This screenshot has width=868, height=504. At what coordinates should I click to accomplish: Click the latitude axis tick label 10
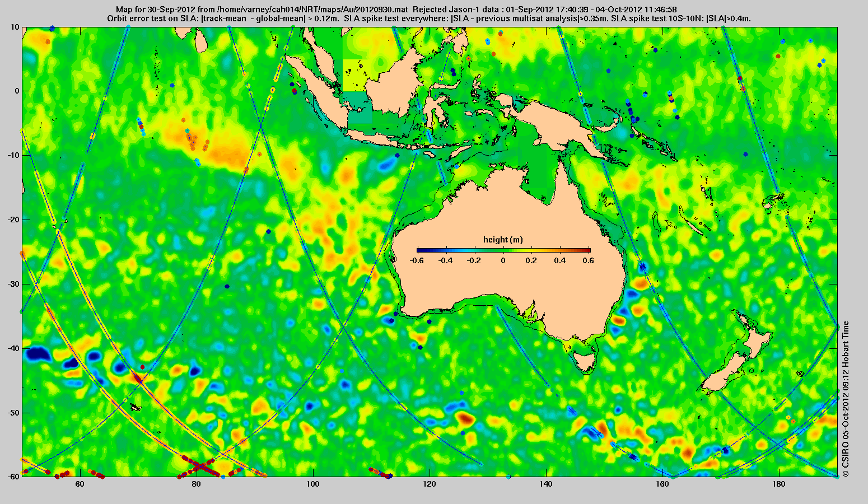pyautogui.click(x=15, y=27)
